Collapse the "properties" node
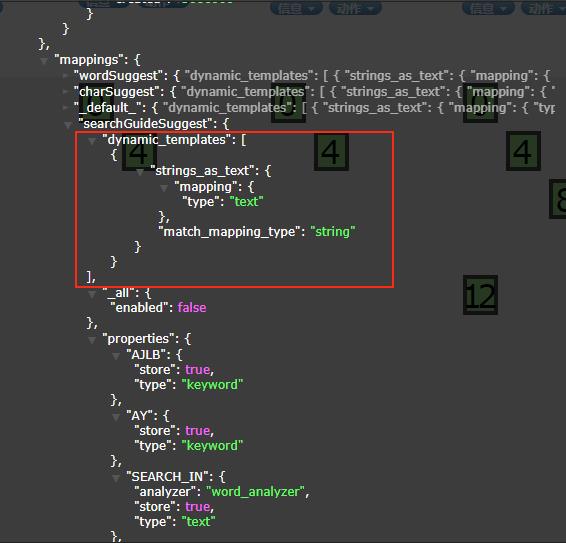This screenshot has height=543, width=566. click(x=92, y=340)
